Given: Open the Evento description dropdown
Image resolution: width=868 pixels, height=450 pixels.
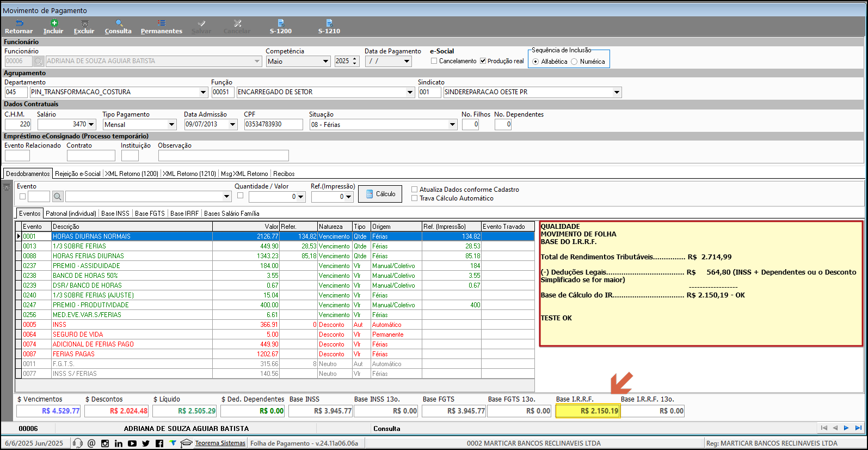Looking at the screenshot, I should [x=227, y=196].
